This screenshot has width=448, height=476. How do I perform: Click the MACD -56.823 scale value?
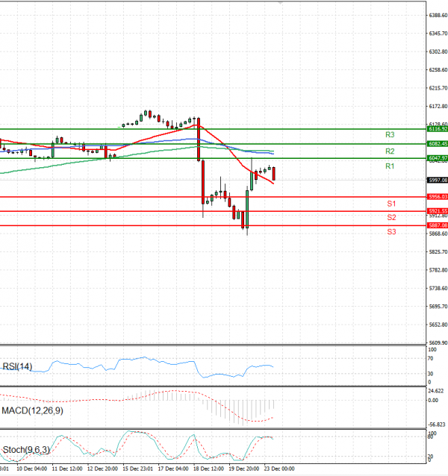point(437,425)
